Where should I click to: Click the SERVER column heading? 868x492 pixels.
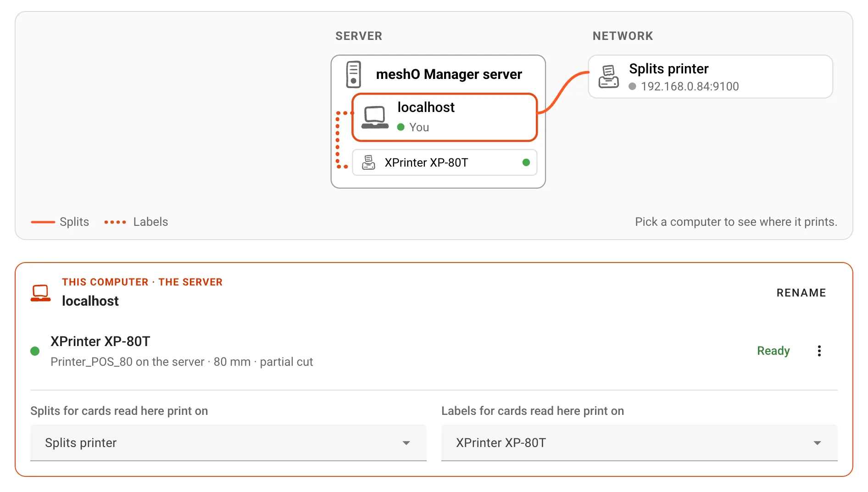[359, 36]
